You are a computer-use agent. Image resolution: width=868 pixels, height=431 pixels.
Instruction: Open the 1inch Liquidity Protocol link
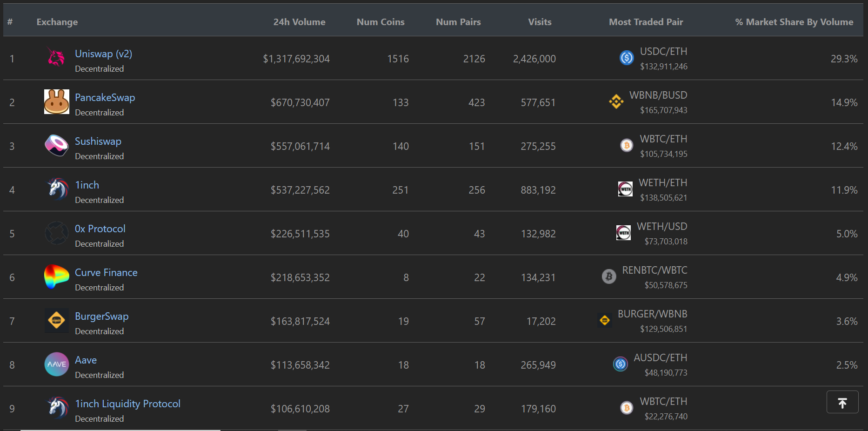click(127, 404)
